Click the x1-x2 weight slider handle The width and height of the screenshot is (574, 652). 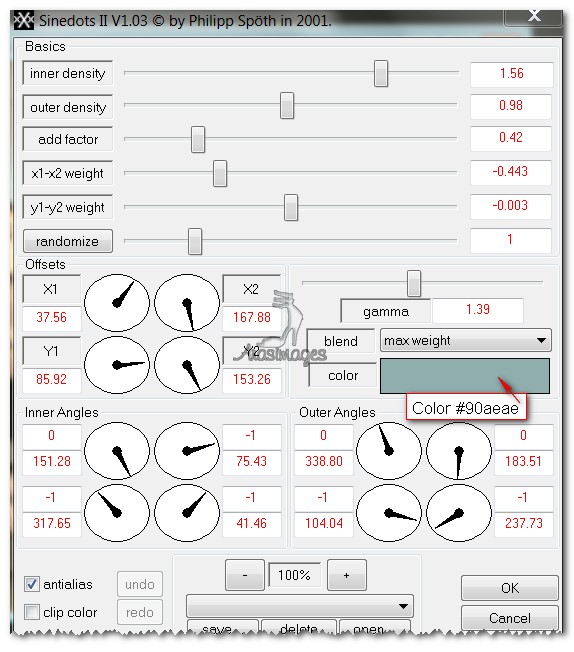[220, 173]
